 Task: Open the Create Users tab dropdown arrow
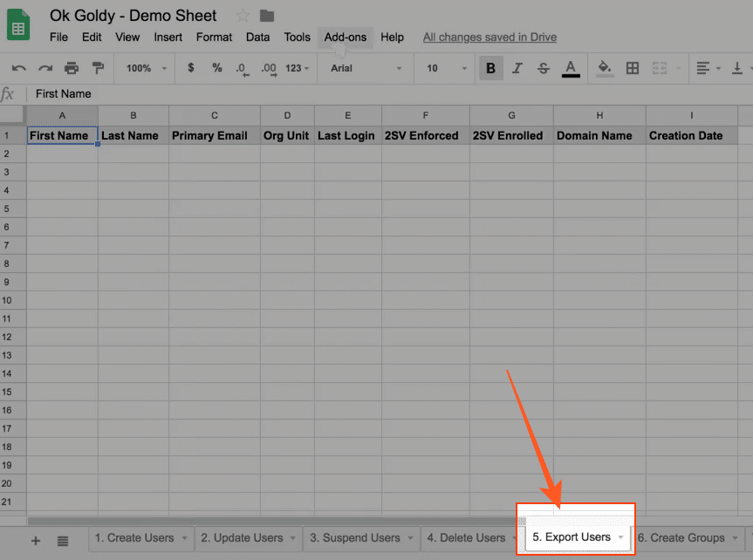point(184,538)
